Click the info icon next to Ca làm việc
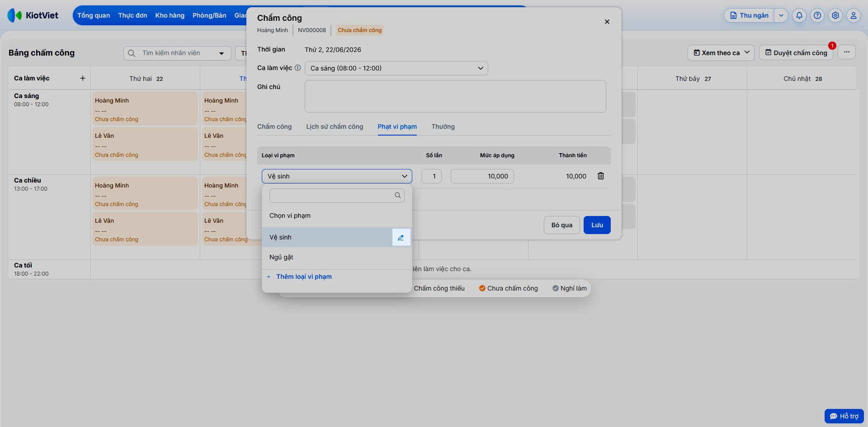 (x=297, y=68)
